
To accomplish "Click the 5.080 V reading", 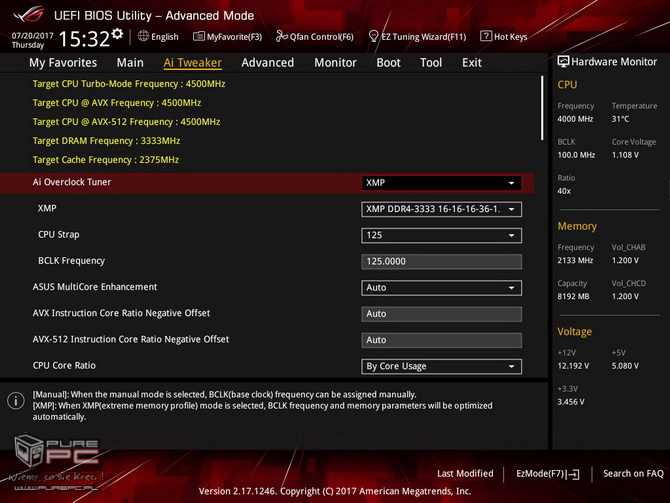I will [x=625, y=366].
